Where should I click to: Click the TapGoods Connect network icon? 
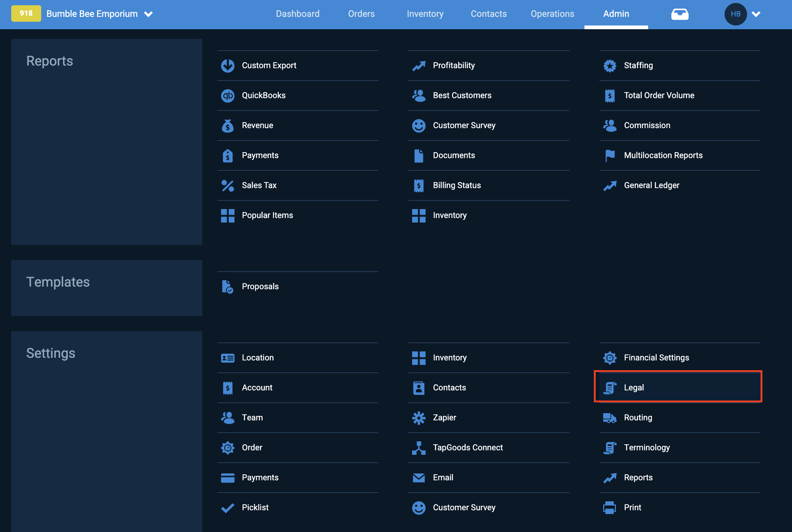click(419, 448)
